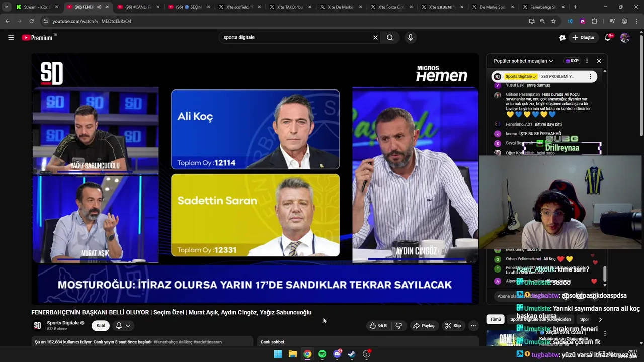Screen dimensions: 644x362
Task: Click the Oluştur create button
Action: (x=584, y=37)
